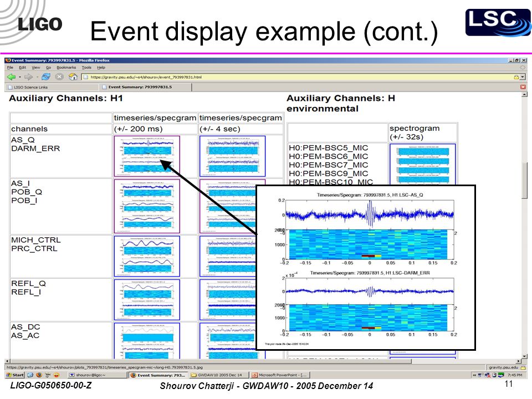
Task: Open the PEM-BSC MIC spectrogram thumbnail
Action: pos(423,164)
